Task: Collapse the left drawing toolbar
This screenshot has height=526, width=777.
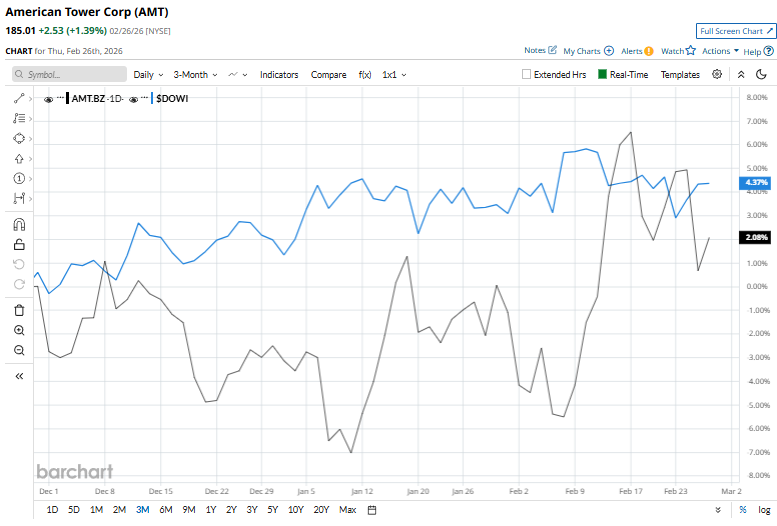Action: coord(19,376)
